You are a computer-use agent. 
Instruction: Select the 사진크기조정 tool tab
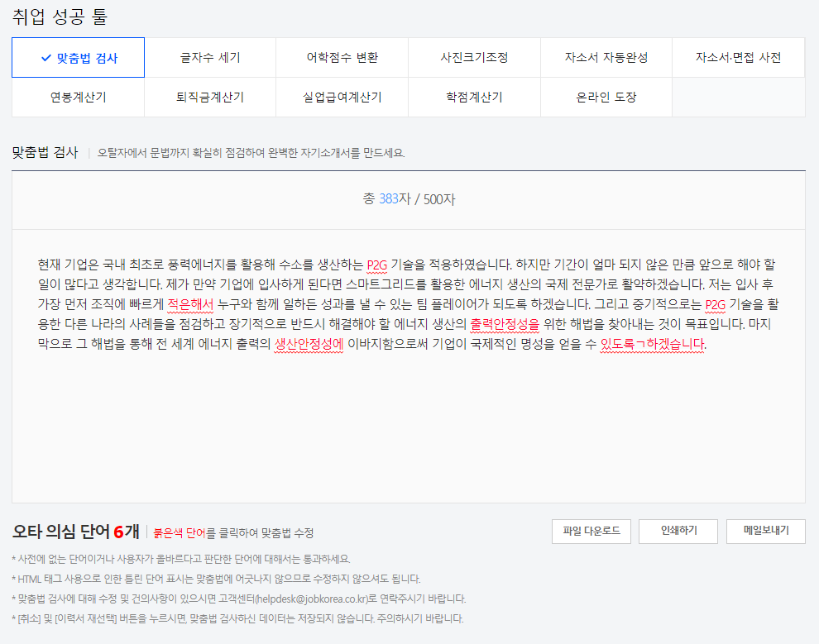click(474, 58)
